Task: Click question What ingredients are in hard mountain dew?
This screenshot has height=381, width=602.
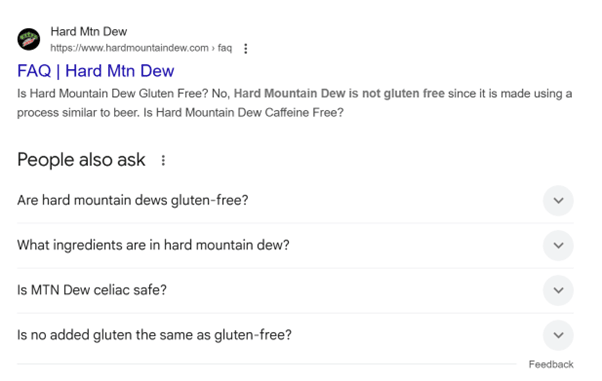Action: [153, 245]
